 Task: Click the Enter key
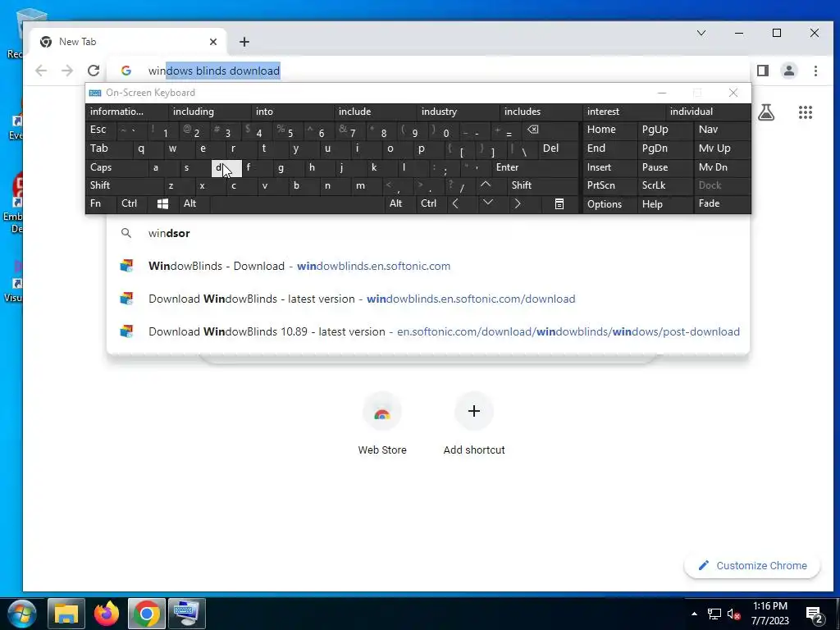(535, 167)
